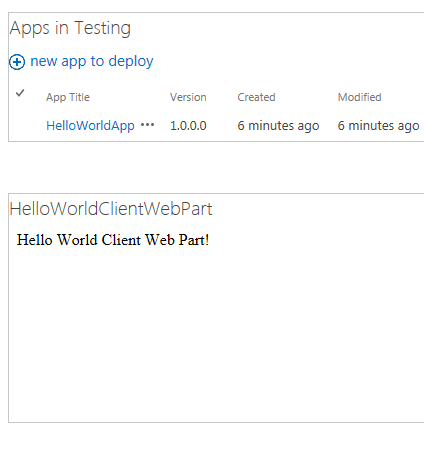This screenshot has width=424, height=449.
Task: Click the Created '6 minutes ago' cell
Action: coord(278,126)
